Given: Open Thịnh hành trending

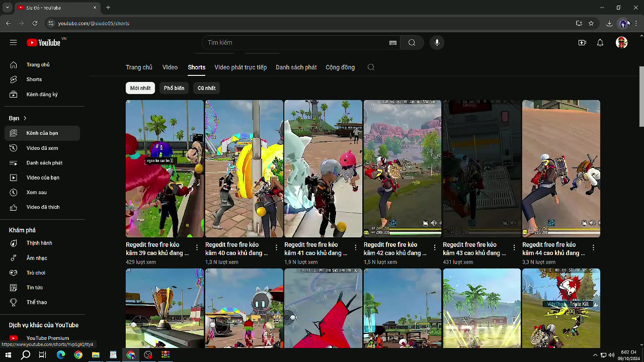Looking at the screenshot, I should 42,243.
